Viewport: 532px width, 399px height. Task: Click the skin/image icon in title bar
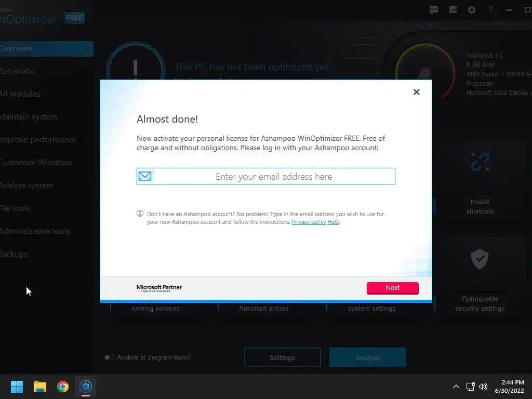[x=453, y=10]
